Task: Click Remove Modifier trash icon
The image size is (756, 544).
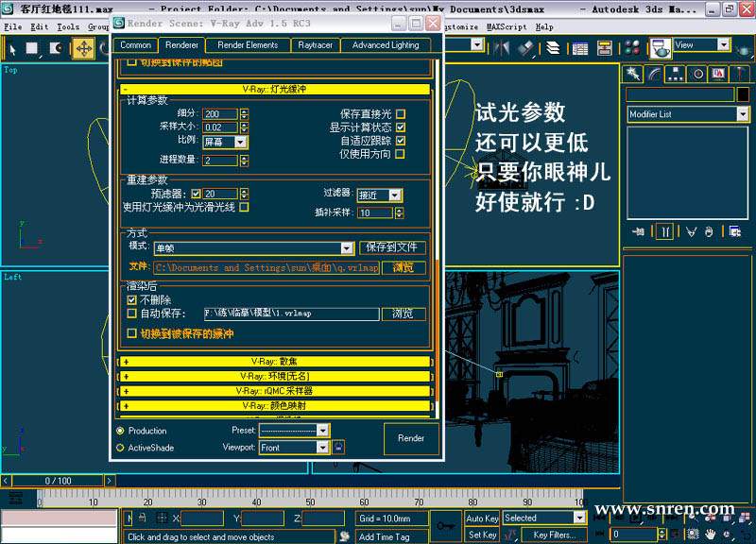Action: (709, 231)
